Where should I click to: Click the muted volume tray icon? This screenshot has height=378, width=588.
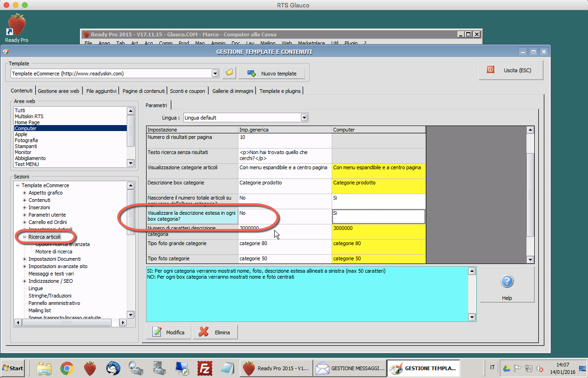coord(540,368)
